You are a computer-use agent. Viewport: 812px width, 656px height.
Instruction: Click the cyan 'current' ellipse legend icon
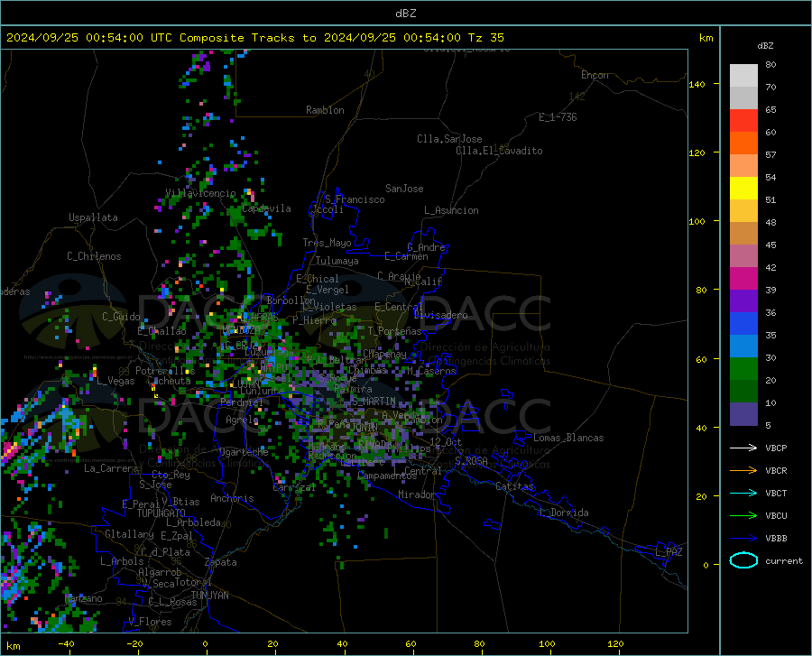[x=743, y=560]
